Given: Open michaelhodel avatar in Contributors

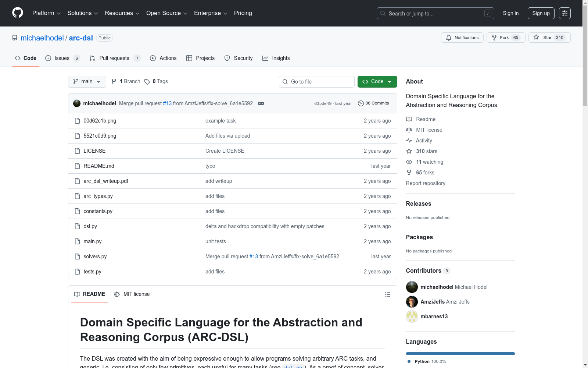Looking at the screenshot, I should tap(412, 287).
